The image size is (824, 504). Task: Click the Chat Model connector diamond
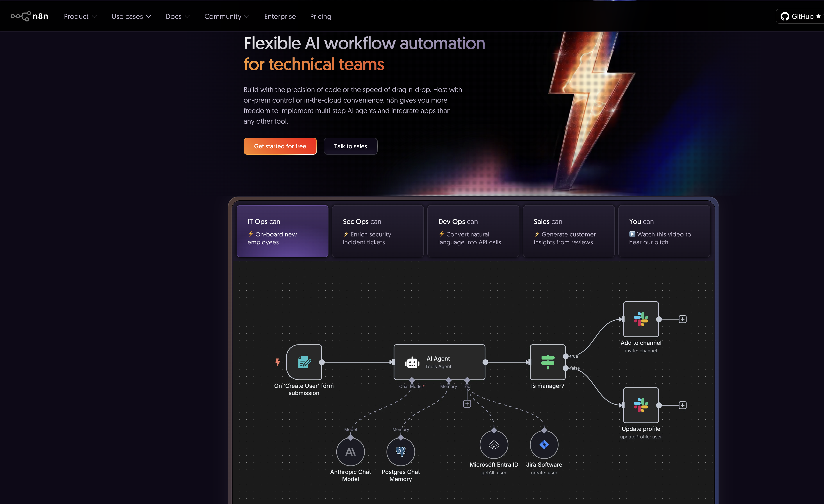point(412,380)
